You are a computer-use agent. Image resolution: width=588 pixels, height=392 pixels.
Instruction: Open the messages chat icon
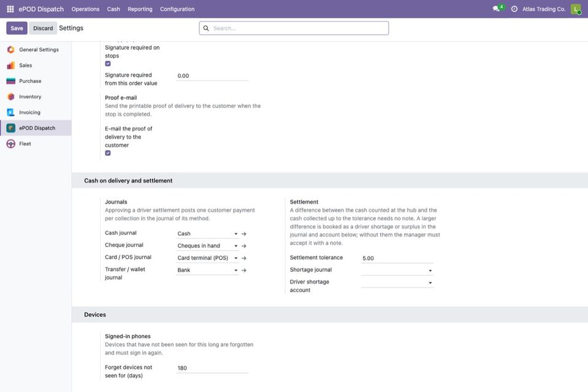(497, 9)
